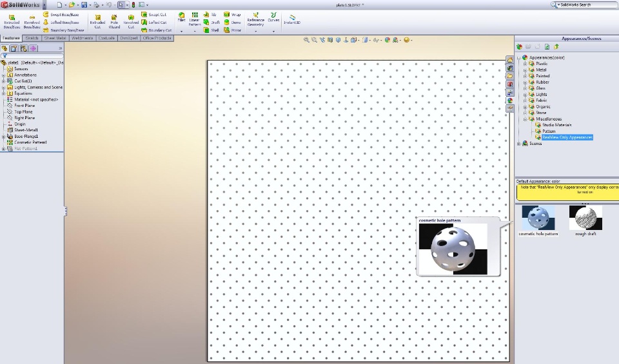This screenshot has width=619, height=364.
Task: Choose the Swept Boss/Base command
Action: click(61, 15)
